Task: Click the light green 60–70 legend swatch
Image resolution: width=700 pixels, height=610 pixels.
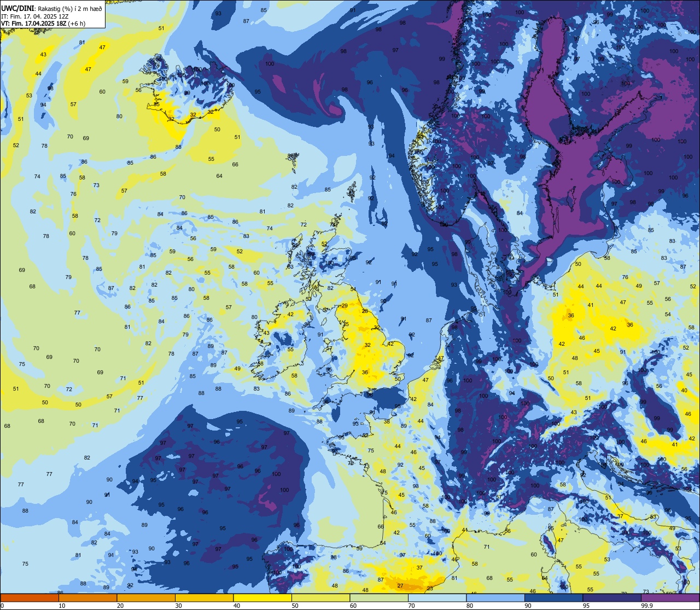Action: tap(379, 598)
